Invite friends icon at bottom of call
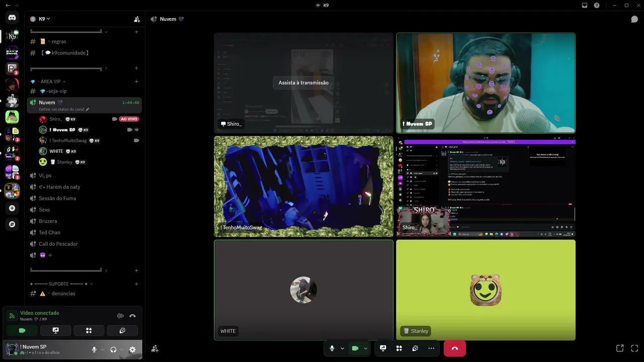 tap(155, 348)
